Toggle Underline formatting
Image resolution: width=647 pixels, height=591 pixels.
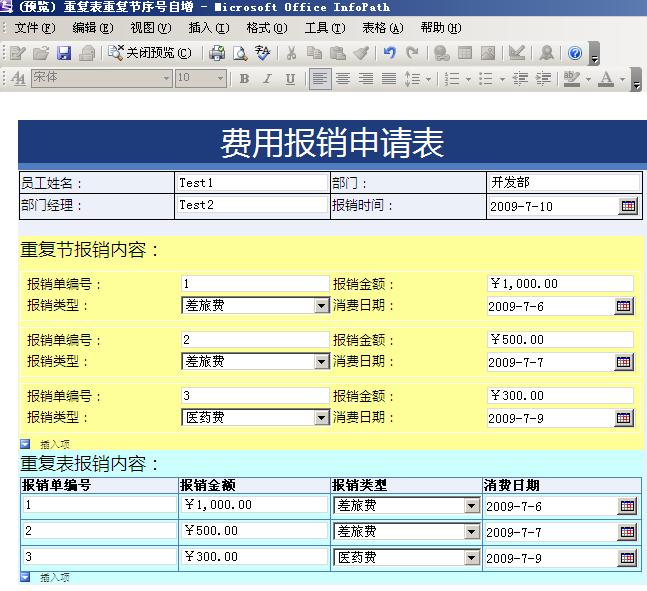(x=290, y=79)
